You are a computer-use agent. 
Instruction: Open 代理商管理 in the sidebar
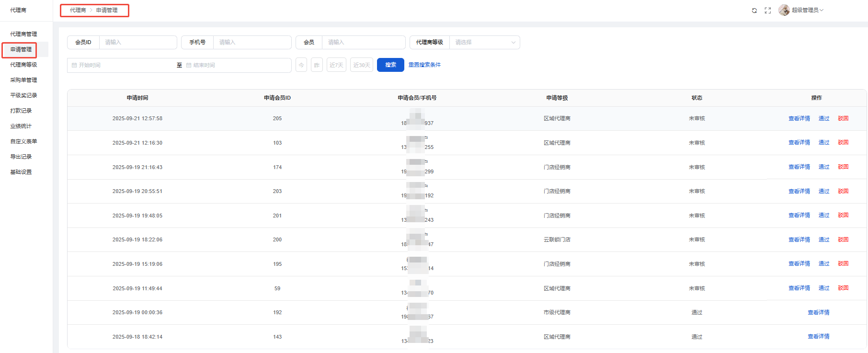[23, 34]
